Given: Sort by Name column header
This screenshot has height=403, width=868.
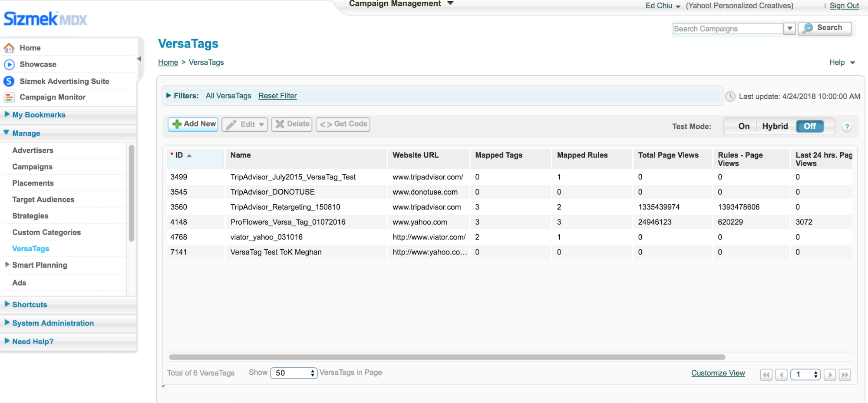Looking at the screenshot, I should click(306, 159).
